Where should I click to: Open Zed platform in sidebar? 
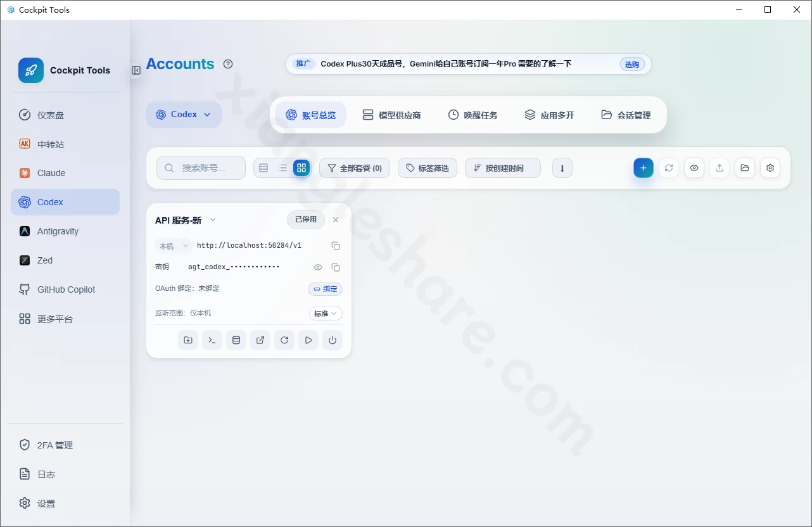click(65, 260)
